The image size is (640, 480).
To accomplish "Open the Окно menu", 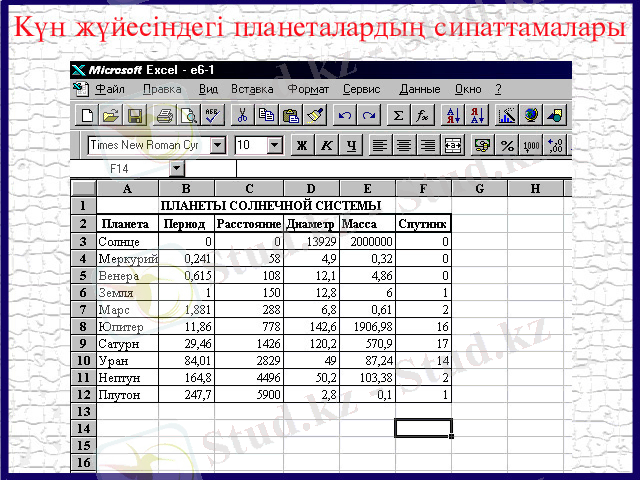I will coord(468,89).
